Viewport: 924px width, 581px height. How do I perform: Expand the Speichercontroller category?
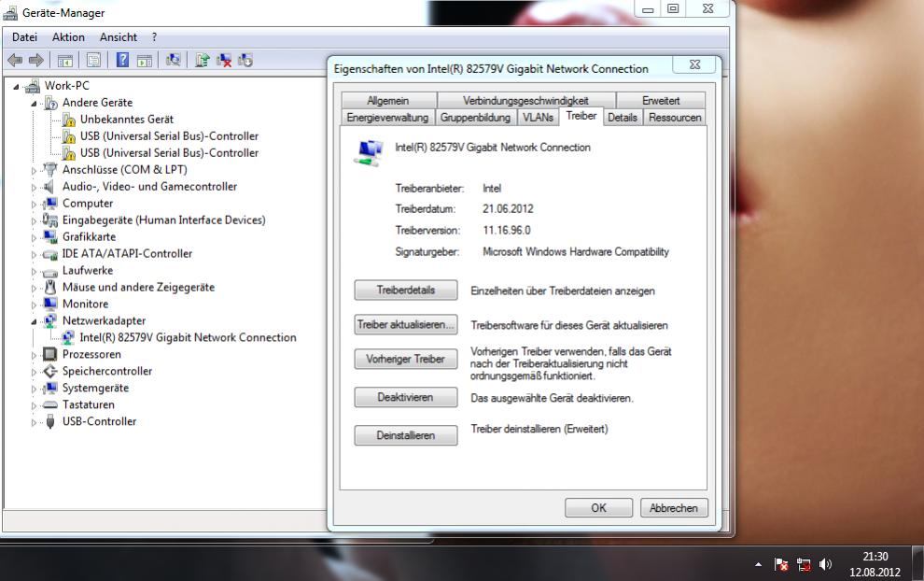[34, 372]
